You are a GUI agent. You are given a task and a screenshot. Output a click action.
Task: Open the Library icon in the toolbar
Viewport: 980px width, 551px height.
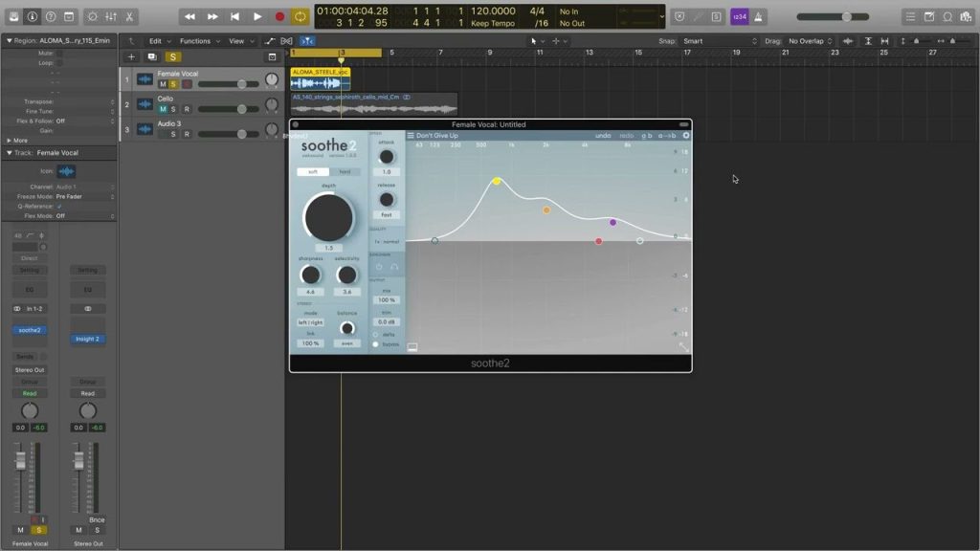click(x=12, y=16)
